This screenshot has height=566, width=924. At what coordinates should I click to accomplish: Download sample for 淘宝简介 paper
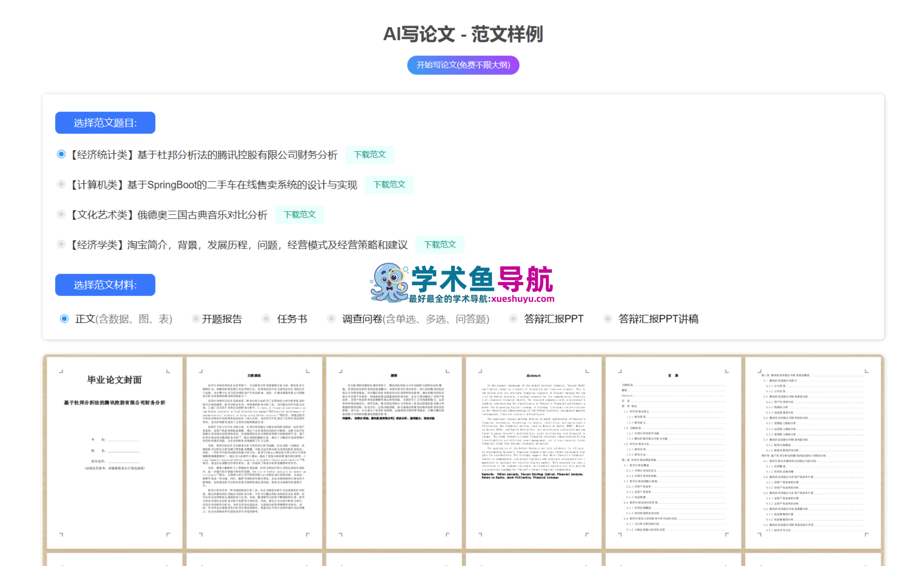pyautogui.click(x=440, y=245)
